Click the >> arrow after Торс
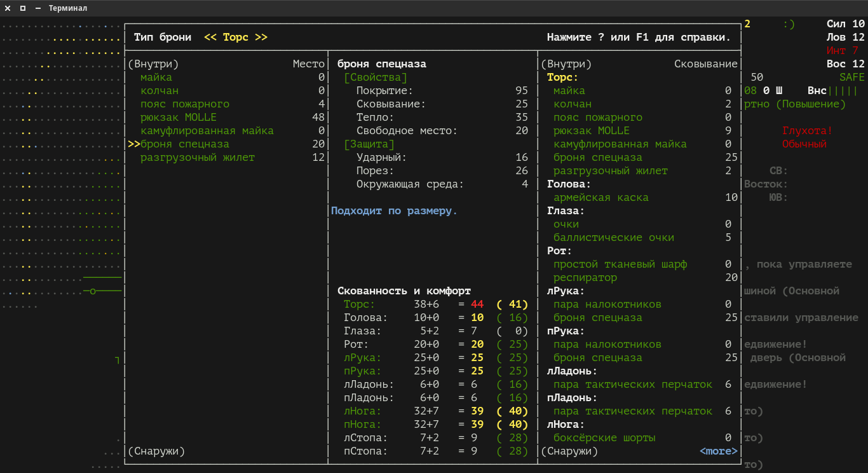This screenshot has width=868, height=473. pyautogui.click(x=261, y=38)
